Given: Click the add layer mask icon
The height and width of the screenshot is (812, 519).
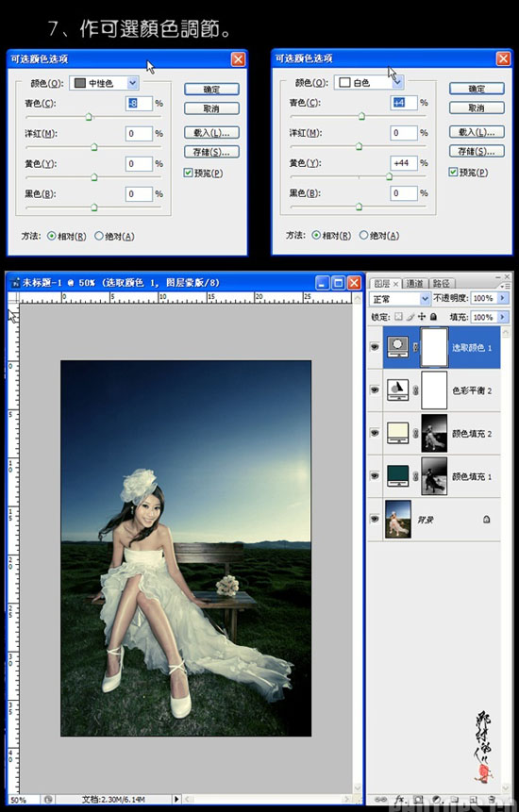Looking at the screenshot, I should (419, 800).
